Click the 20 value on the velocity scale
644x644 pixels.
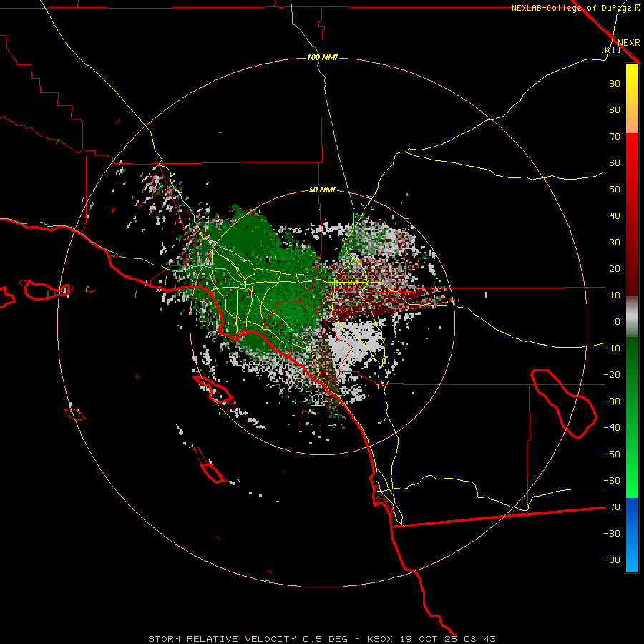tap(615, 269)
